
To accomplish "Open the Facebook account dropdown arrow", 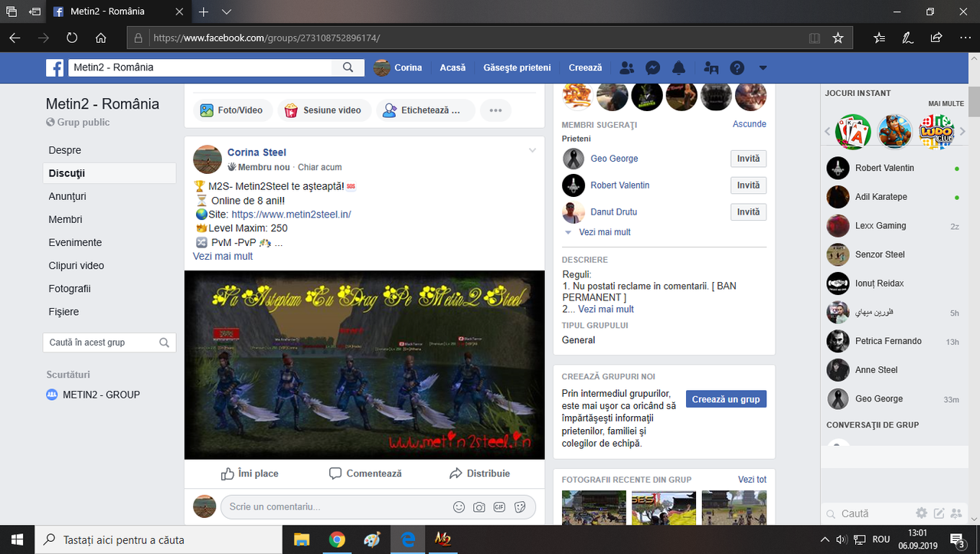I will click(x=763, y=67).
